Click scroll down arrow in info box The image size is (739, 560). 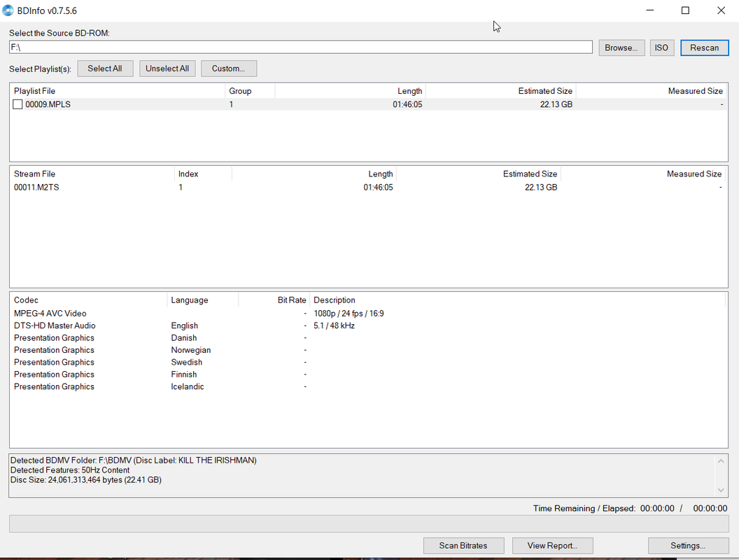721,490
